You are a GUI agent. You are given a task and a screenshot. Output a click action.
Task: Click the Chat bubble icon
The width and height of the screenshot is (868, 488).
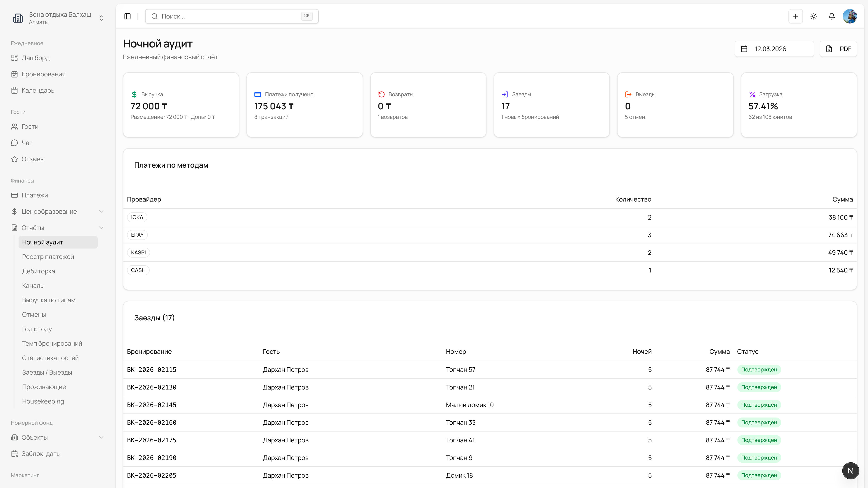pyautogui.click(x=14, y=143)
